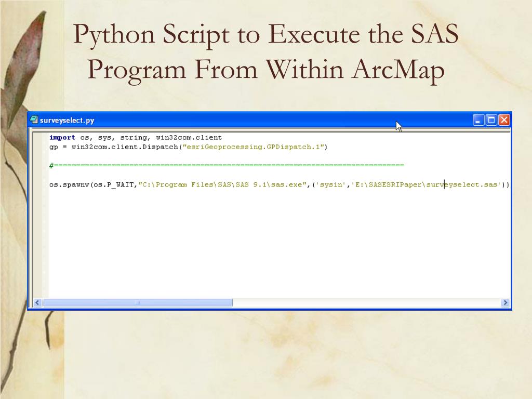Click the 'import' keyword in code
The height and width of the screenshot is (399, 532).
62,137
